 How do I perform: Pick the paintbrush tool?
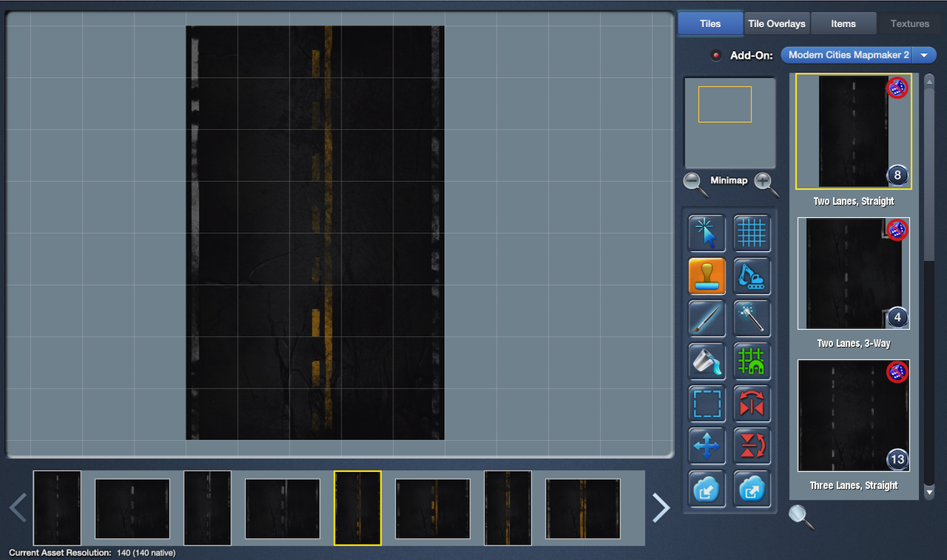click(x=707, y=319)
